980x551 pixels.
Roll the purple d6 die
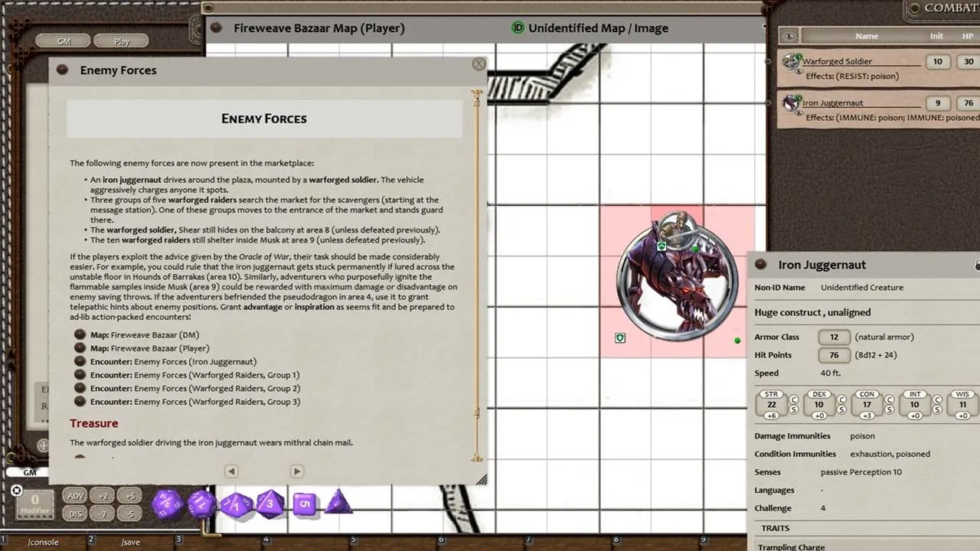tap(304, 504)
